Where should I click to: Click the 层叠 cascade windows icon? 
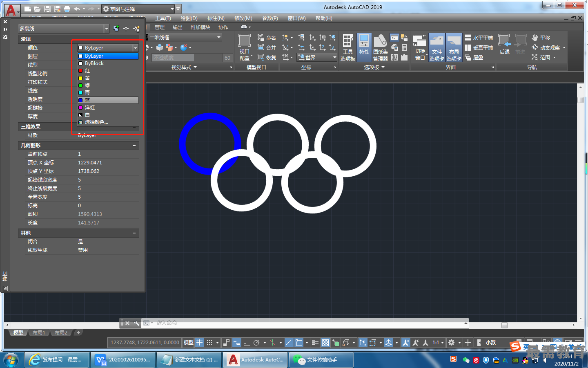(x=474, y=57)
